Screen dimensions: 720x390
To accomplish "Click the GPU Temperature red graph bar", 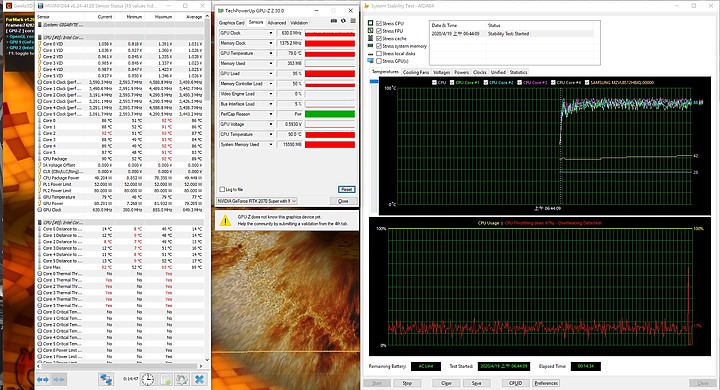I will (330, 54).
